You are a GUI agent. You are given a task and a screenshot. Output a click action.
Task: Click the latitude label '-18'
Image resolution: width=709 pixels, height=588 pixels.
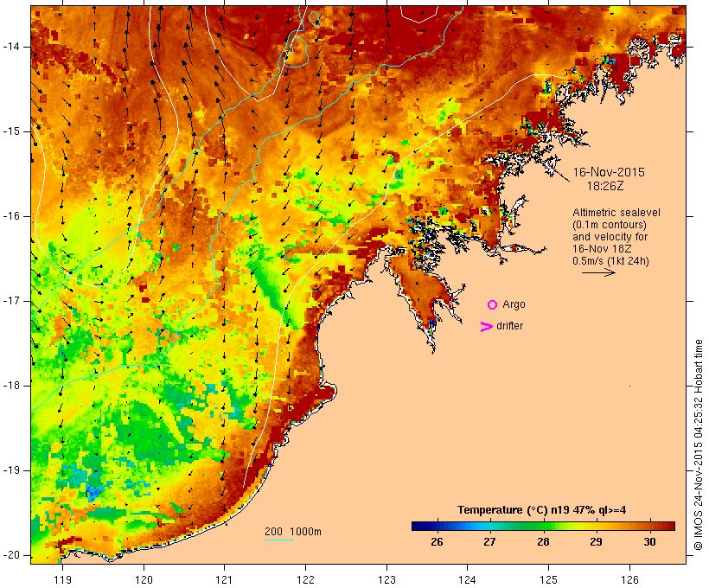(x=11, y=386)
